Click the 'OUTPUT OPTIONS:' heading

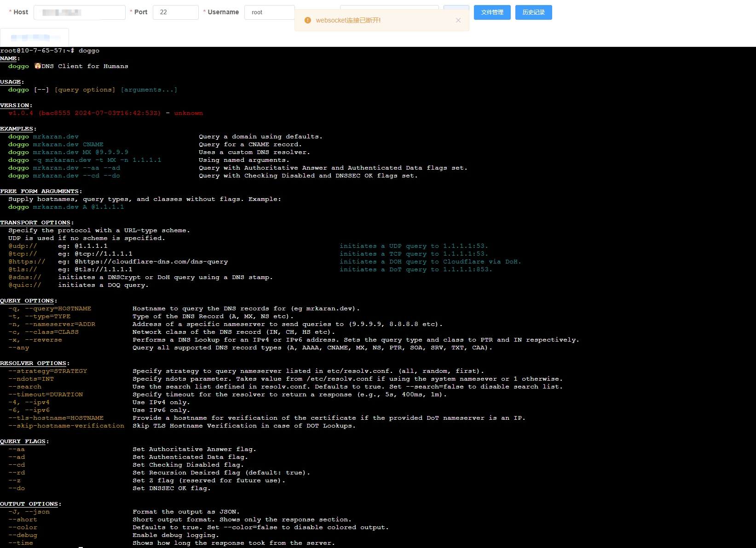point(31,504)
